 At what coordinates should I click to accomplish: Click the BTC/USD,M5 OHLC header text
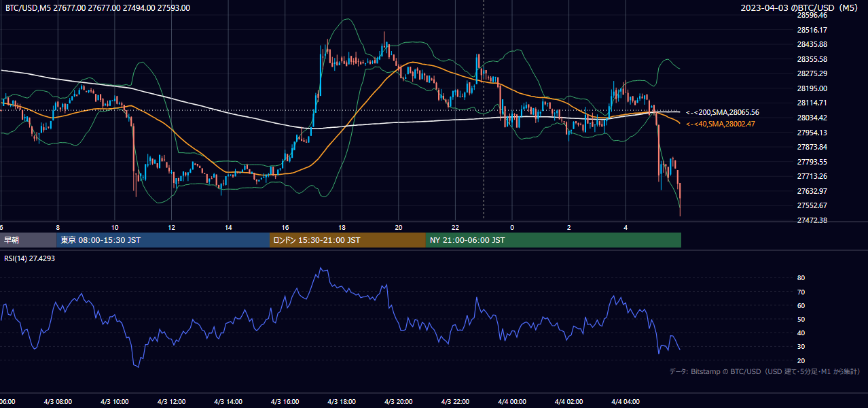pos(98,8)
